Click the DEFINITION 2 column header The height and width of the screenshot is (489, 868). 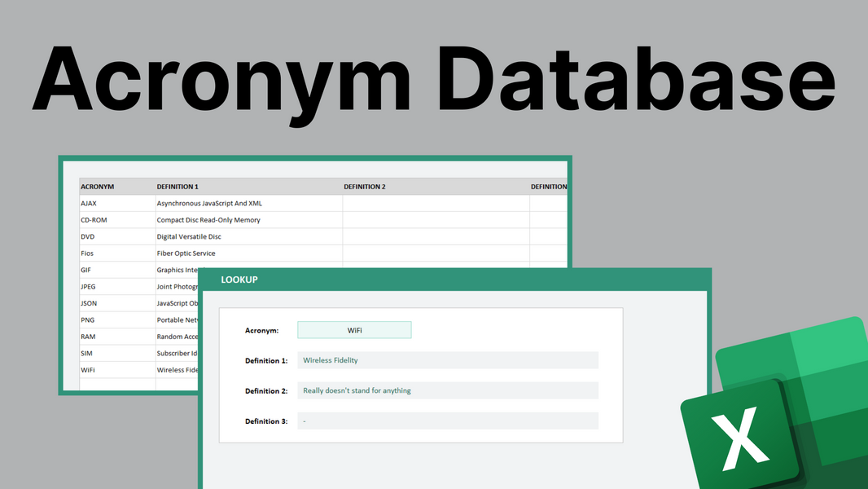coord(436,187)
